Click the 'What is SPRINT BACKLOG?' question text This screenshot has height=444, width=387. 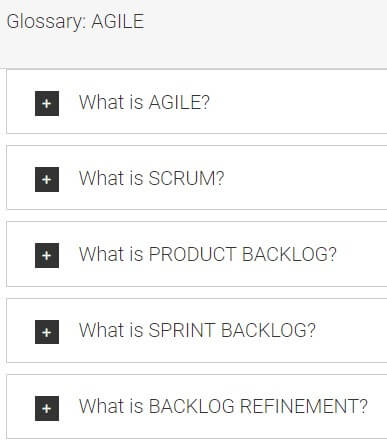click(x=197, y=330)
